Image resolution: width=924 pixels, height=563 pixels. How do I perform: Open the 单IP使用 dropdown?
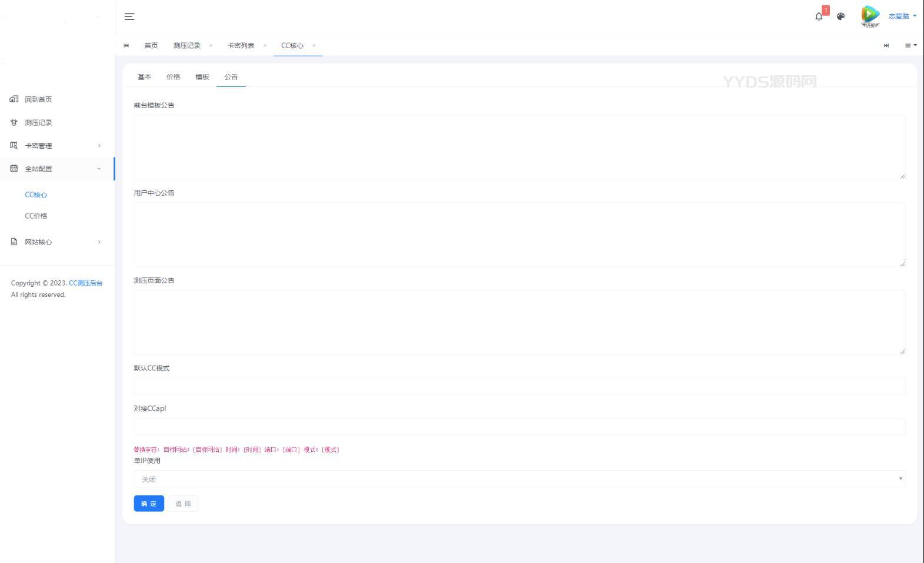pyautogui.click(x=519, y=479)
